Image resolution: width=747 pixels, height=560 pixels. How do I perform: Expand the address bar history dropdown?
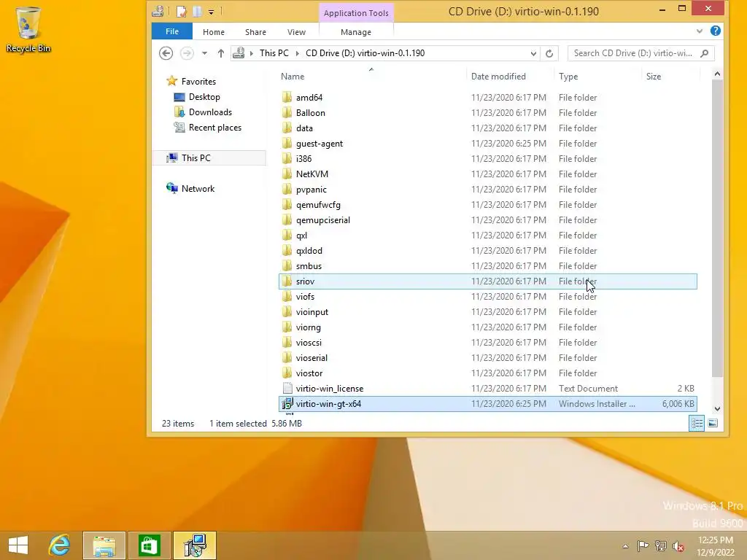(533, 53)
